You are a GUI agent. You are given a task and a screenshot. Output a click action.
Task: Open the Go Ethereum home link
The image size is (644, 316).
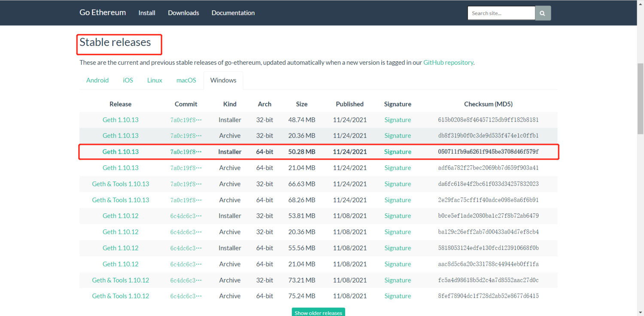pyautogui.click(x=103, y=12)
